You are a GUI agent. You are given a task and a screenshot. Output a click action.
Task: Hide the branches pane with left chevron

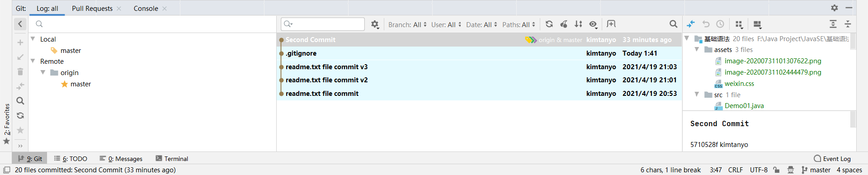20,24
